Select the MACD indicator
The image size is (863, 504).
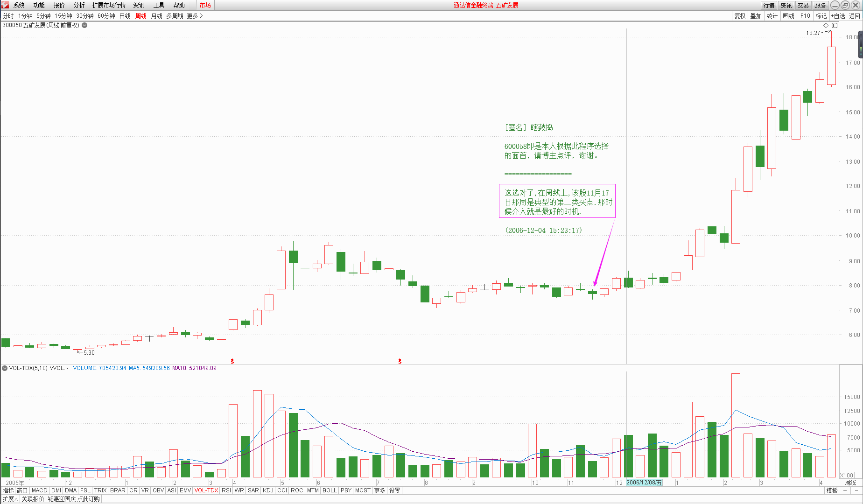[40, 490]
